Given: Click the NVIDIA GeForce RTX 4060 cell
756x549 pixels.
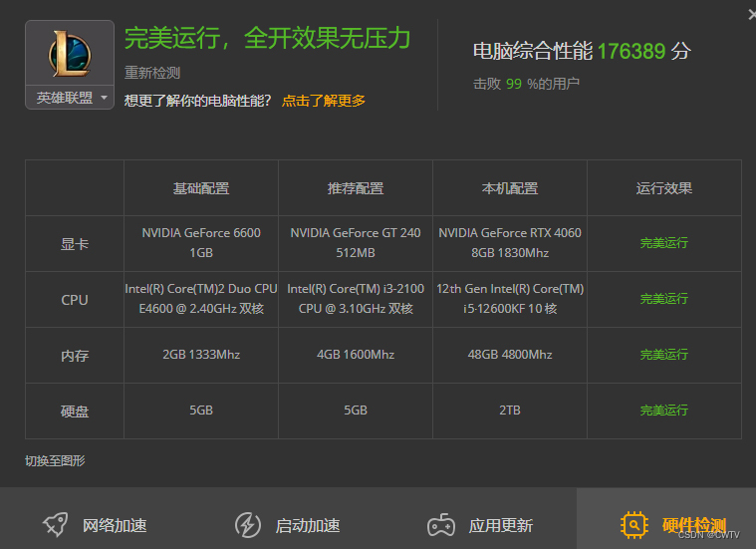Looking at the screenshot, I should pyautogui.click(x=510, y=243).
